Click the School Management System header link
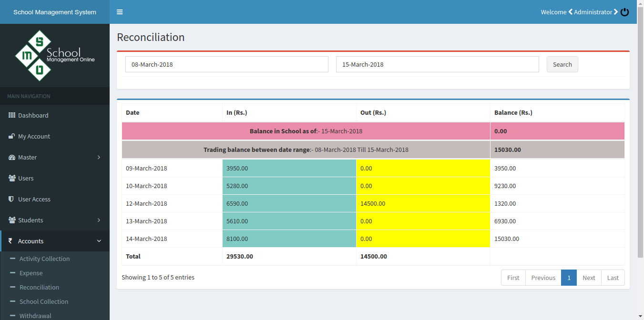Image resolution: width=644 pixels, height=320 pixels. pos(55,12)
